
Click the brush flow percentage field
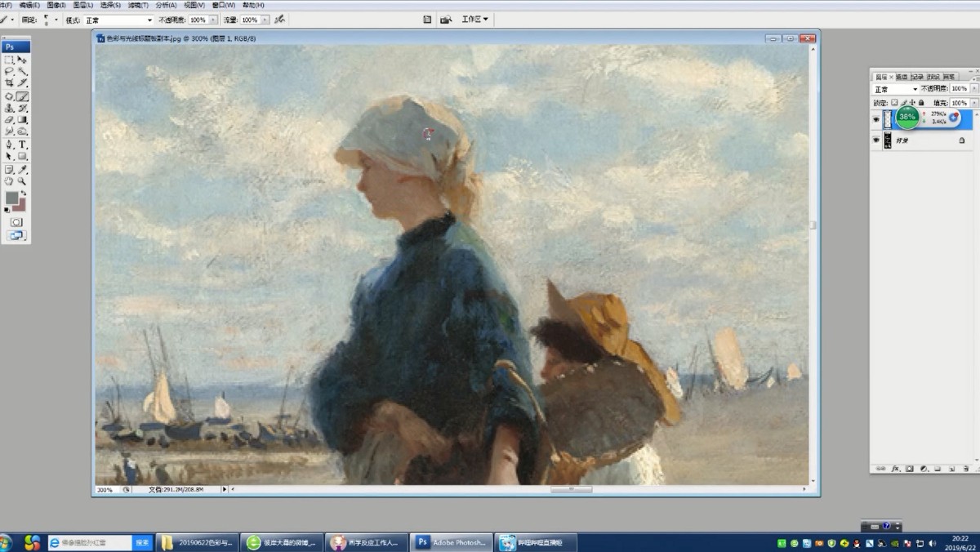coord(249,20)
